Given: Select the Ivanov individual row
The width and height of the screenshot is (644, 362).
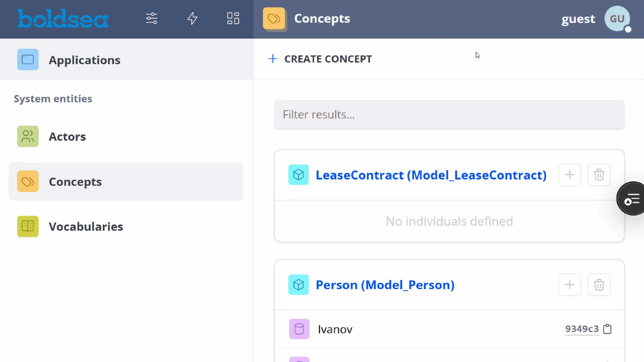Looking at the screenshot, I should [335, 329].
